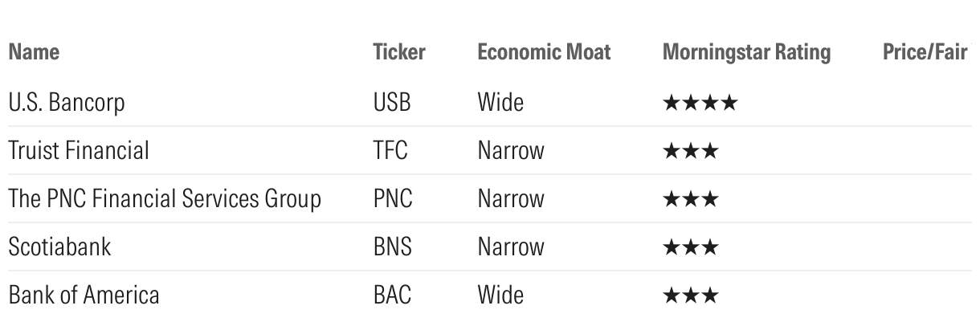The width and height of the screenshot is (980, 326).
Task: Select the USB ticker symbol
Action: coord(392,103)
